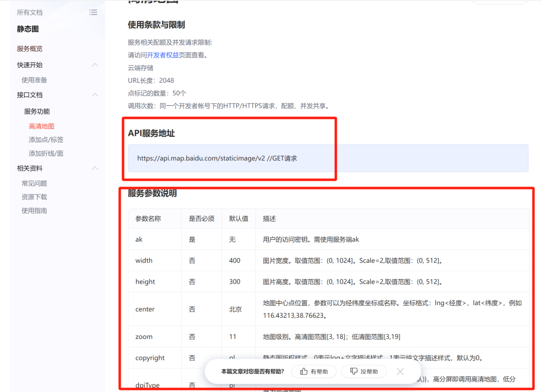Click the 静态图 sidebar heading

(x=28, y=29)
